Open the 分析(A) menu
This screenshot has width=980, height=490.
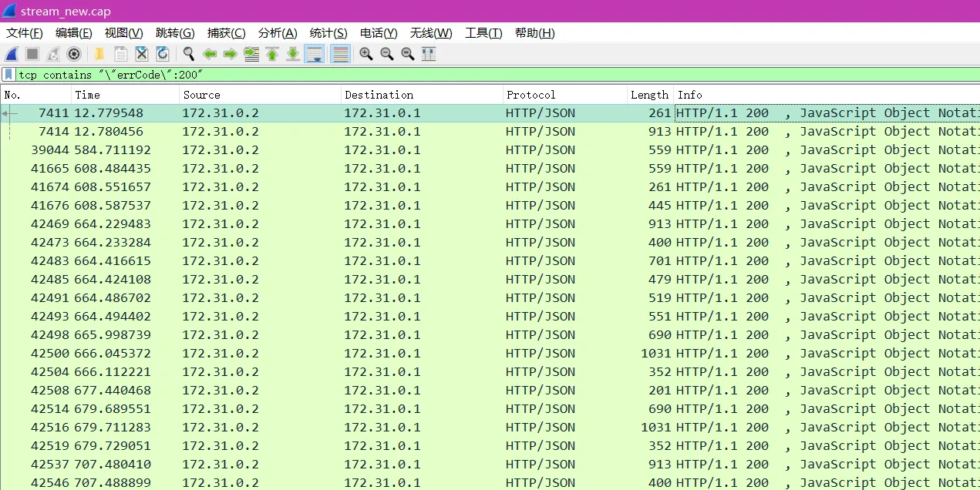278,33
